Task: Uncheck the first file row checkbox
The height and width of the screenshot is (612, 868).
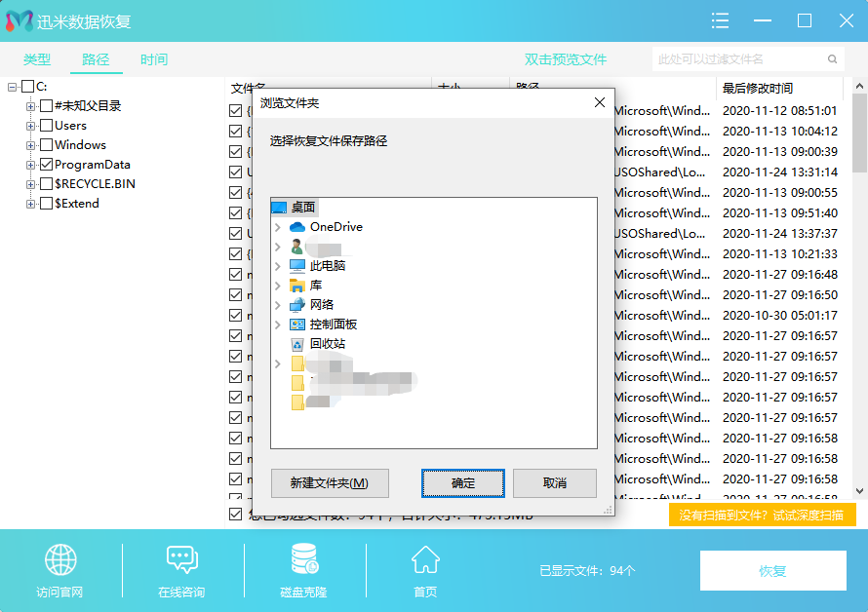Action: [234, 110]
